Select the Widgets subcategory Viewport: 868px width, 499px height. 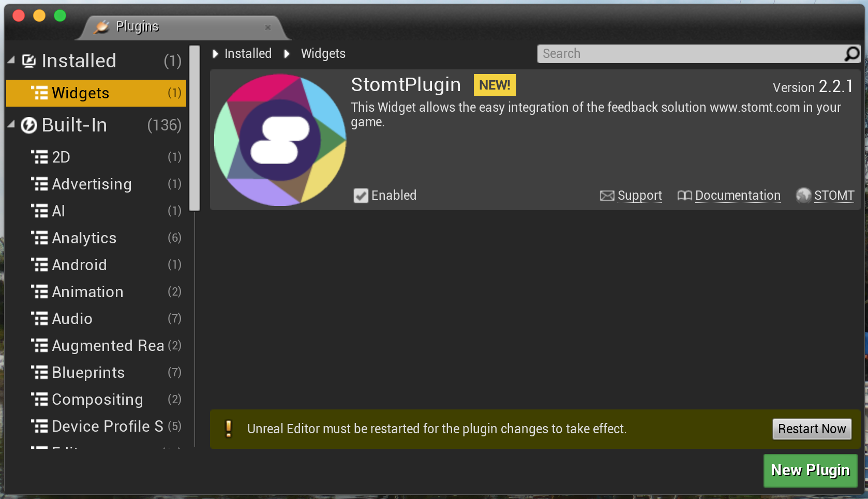click(x=96, y=93)
